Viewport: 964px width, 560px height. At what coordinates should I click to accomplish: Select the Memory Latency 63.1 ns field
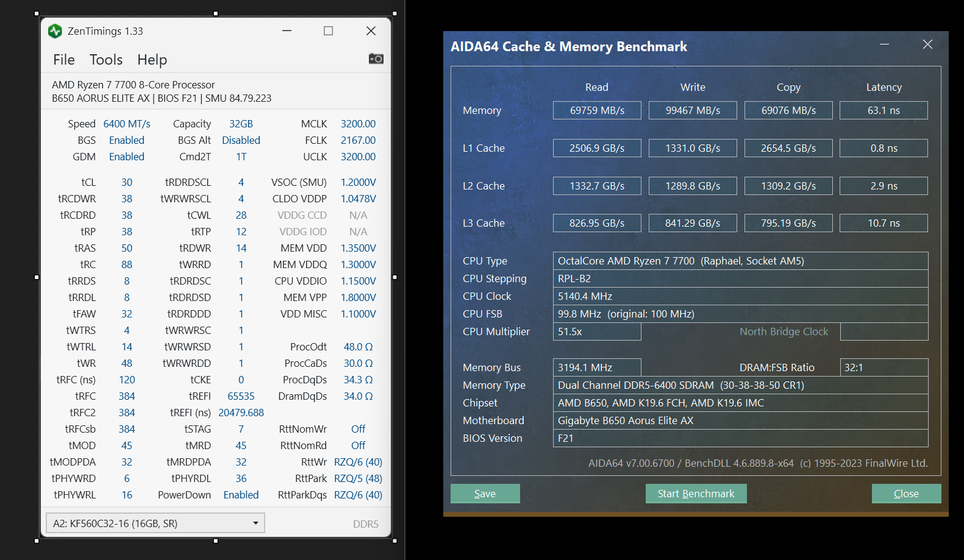(884, 110)
